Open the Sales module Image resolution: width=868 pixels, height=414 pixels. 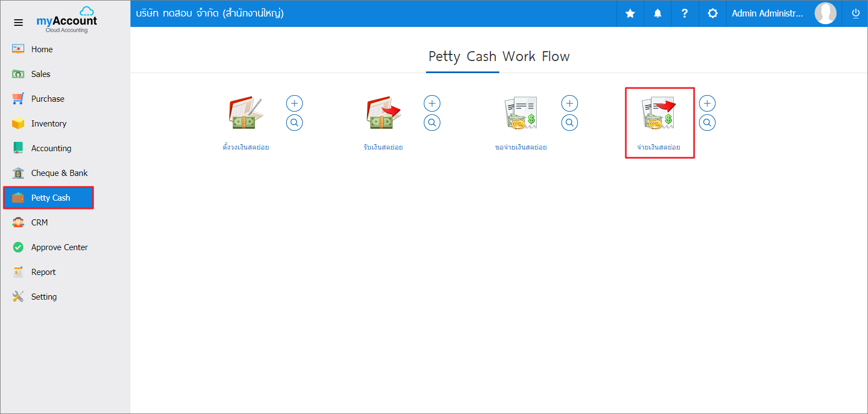click(x=41, y=74)
